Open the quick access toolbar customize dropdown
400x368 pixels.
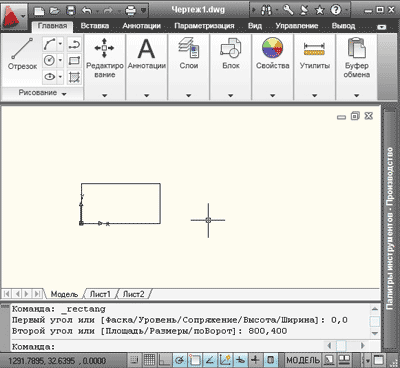click(x=143, y=11)
